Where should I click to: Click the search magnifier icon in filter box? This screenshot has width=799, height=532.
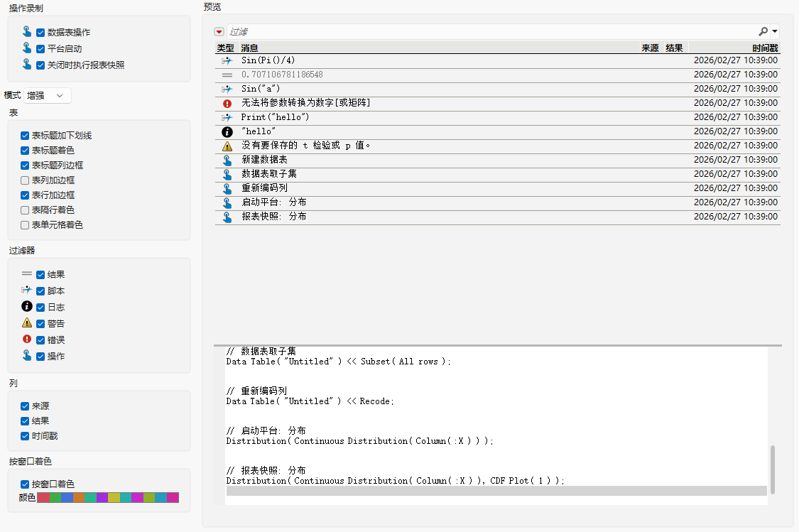(x=763, y=31)
